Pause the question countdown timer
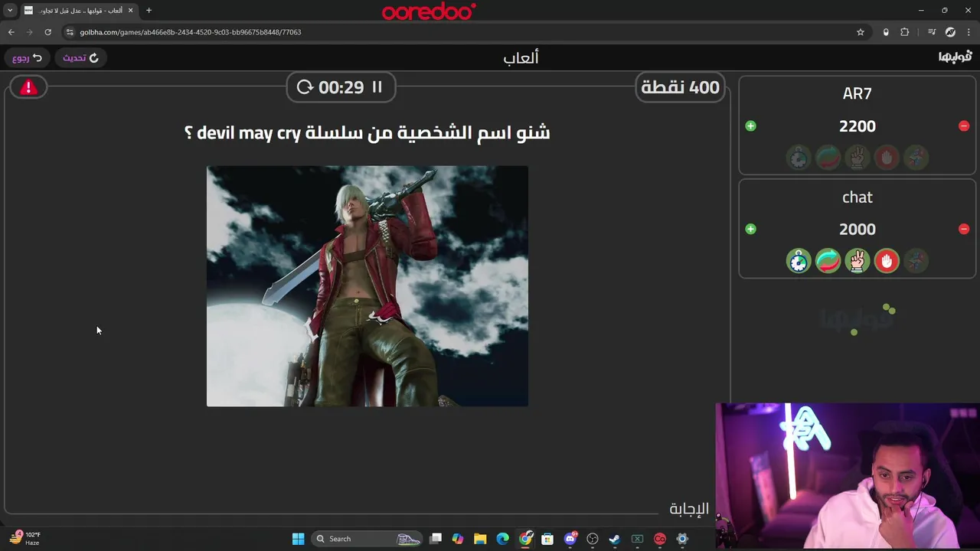Image resolution: width=980 pixels, height=551 pixels. 377,87
